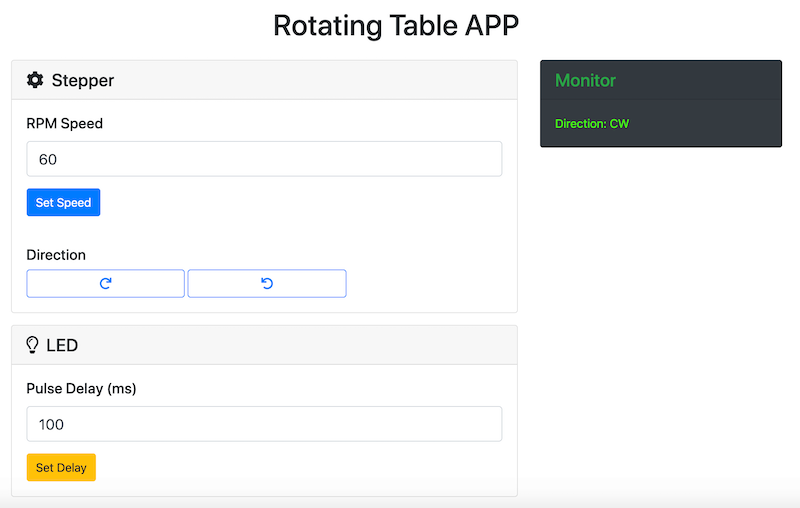Click the 'RPM Speed' field label
The image size is (800, 508).
(x=65, y=124)
